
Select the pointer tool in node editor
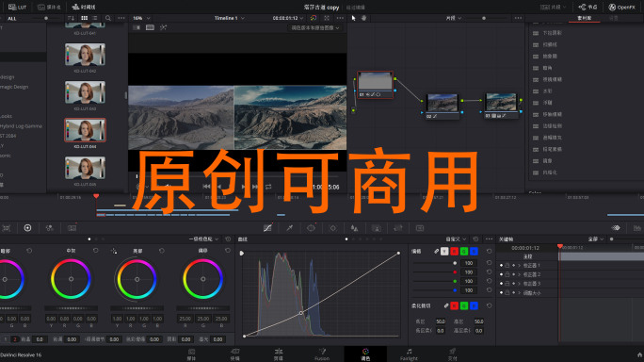point(354,18)
